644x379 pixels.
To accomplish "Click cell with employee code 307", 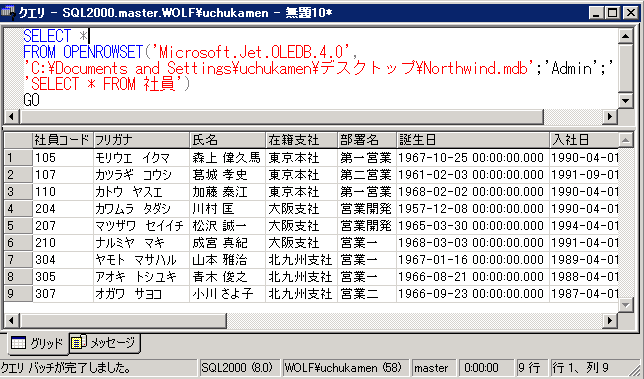I will 63,294.
